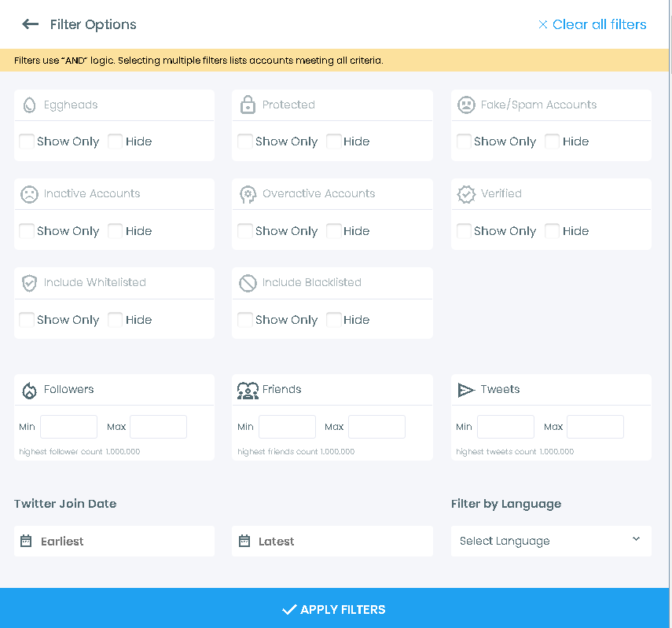
Task: Open the Select Language dropdown
Action: (551, 541)
